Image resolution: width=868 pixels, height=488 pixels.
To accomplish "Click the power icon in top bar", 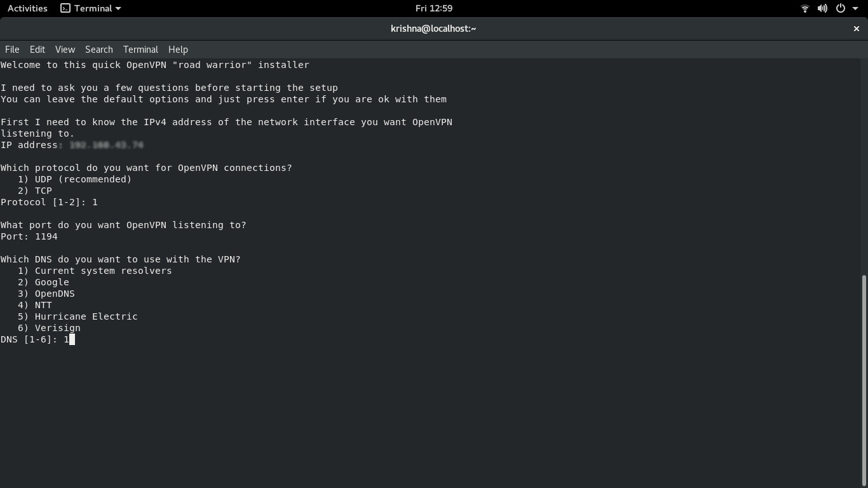I will tap(839, 8).
